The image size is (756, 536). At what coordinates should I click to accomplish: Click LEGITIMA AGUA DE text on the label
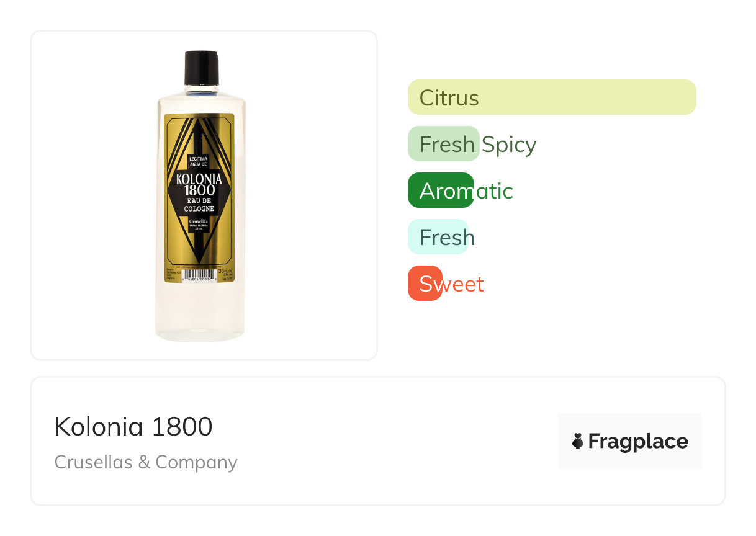click(x=199, y=162)
